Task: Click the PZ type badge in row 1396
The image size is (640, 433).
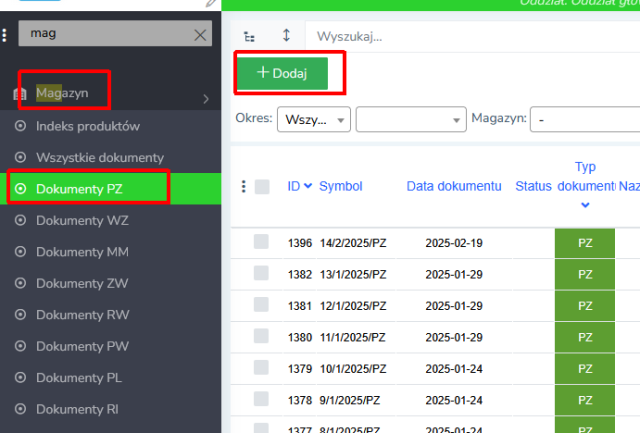Action: pos(585,243)
